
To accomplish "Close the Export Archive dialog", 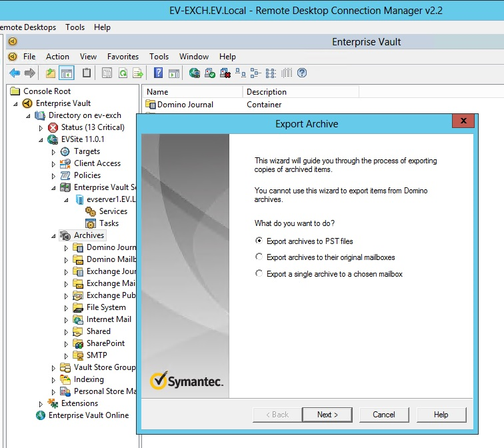I will click(463, 121).
